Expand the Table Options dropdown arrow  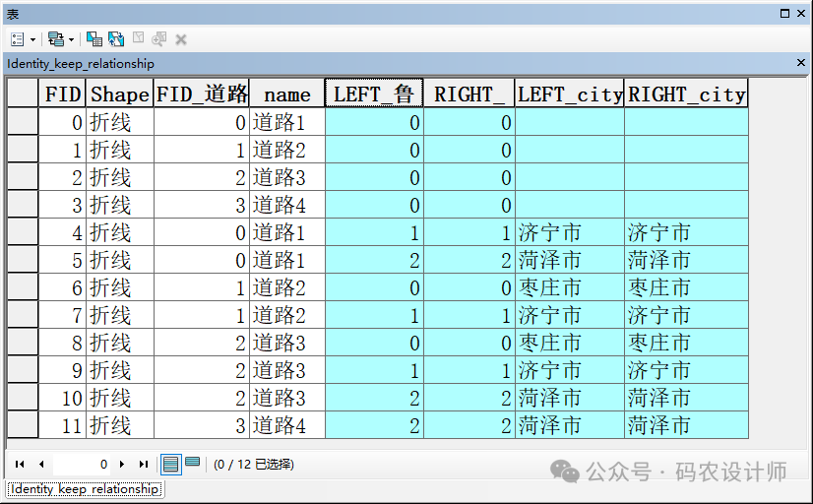[x=32, y=39]
